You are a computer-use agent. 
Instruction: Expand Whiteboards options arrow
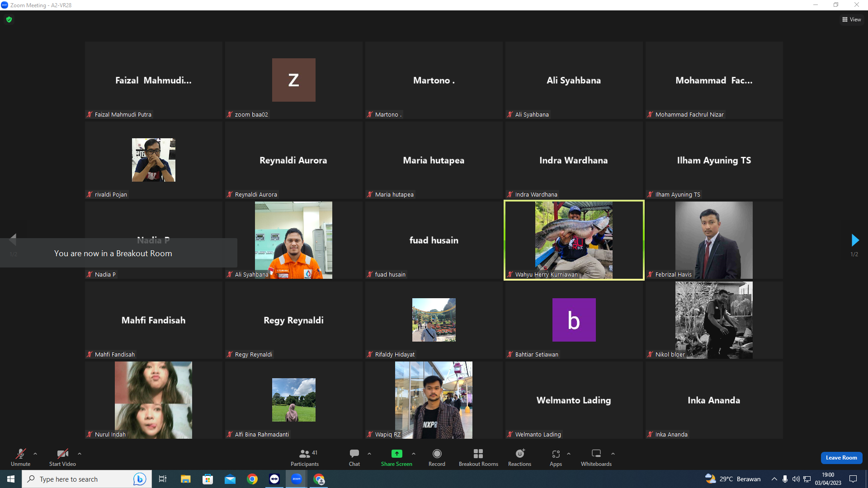(613, 454)
